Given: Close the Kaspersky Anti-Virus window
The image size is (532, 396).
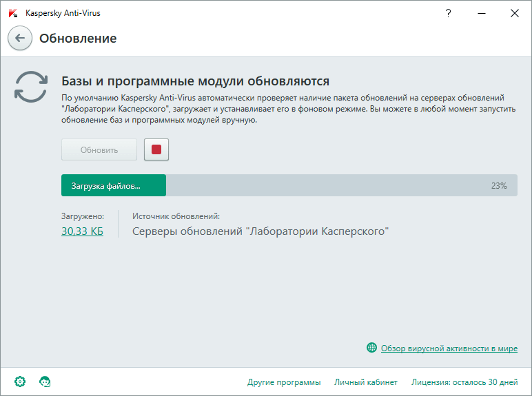Looking at the screenshot, I should click(x=515, y=13).
